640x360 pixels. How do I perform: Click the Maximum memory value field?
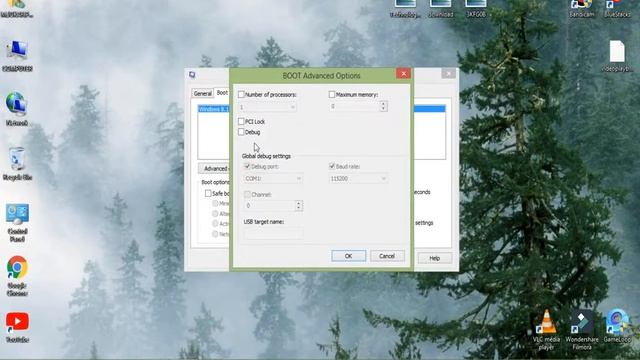pyautogui.click(x=354, y=107)
